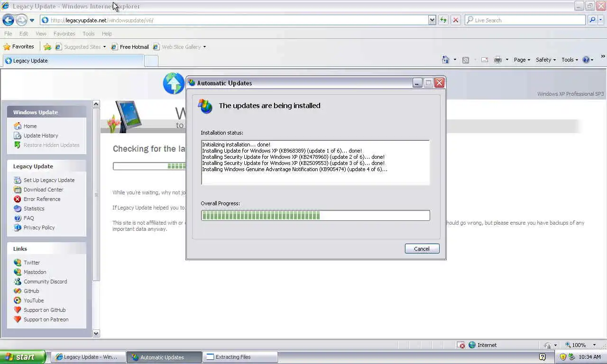Open the Help menu
607x364 pixels.
pos(107,34)
